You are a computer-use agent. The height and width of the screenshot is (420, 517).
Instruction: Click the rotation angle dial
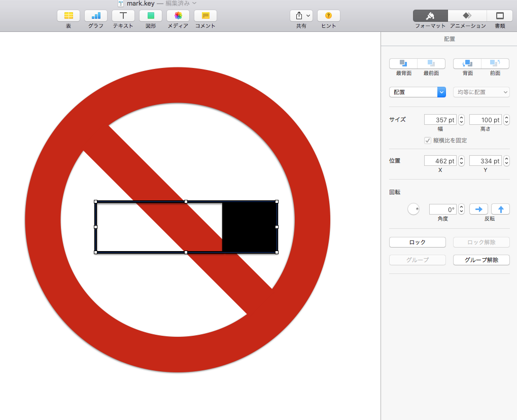[x=413, y=209]
